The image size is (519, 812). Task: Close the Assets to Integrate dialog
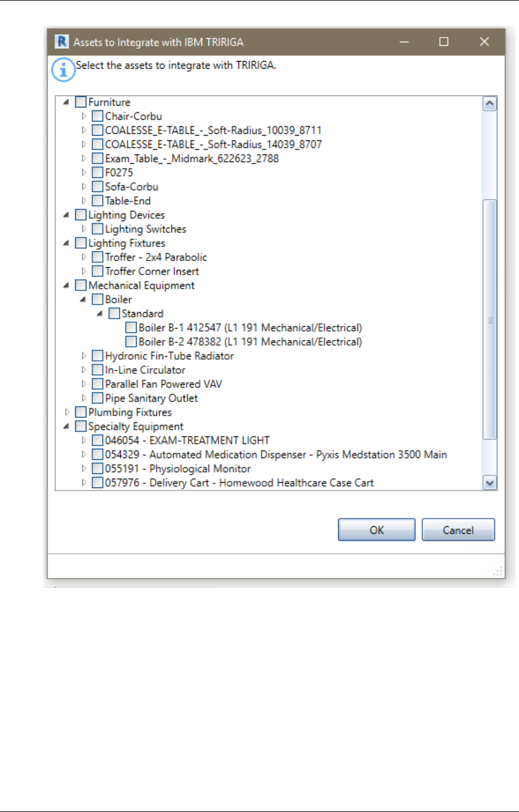(x=484, y=42)
